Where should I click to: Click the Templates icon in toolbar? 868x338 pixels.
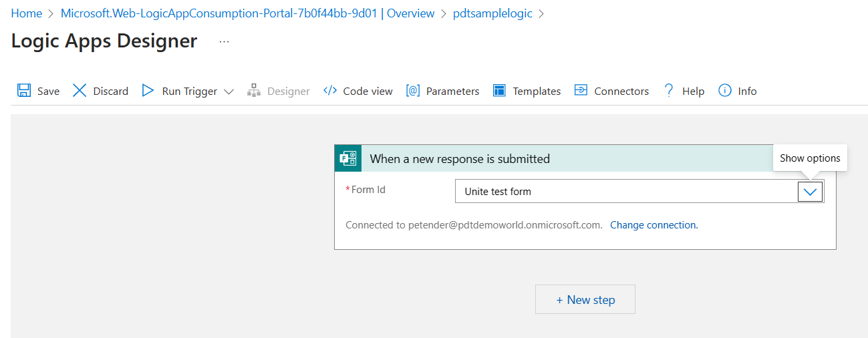[x=499, y=91]
